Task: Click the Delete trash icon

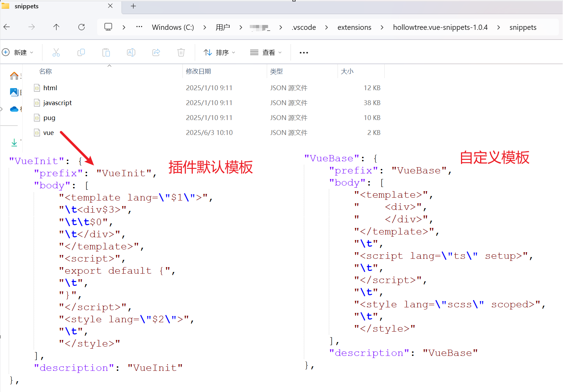Action: tap(181, 52)
